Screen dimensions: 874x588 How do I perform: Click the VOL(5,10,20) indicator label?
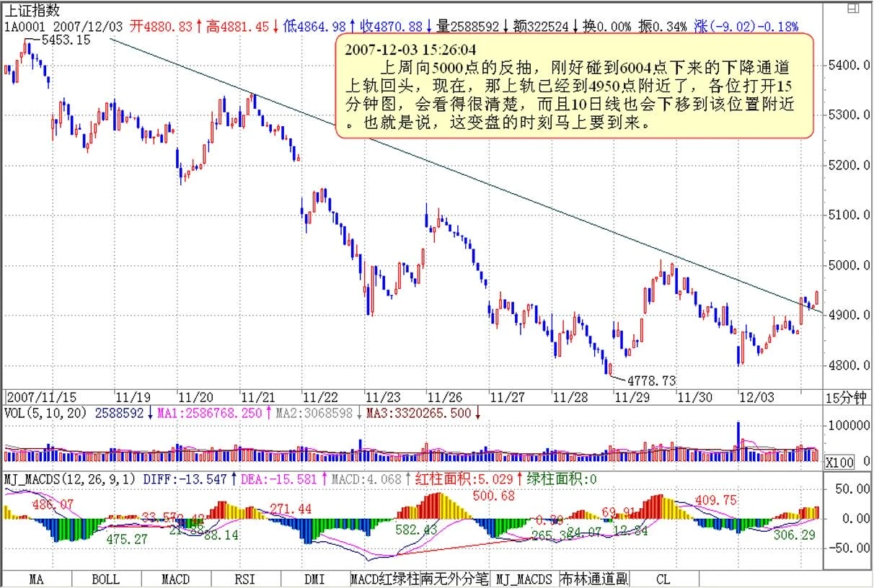[x=45, y=414]
